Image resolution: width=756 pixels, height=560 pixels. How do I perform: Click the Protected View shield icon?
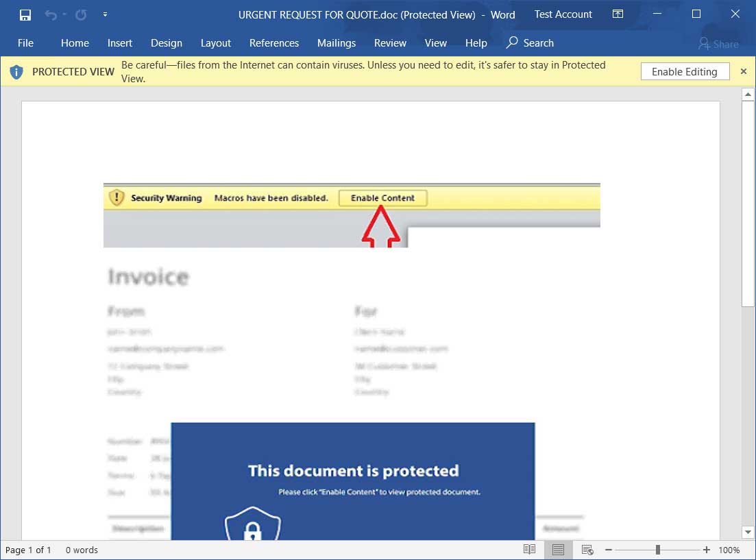tap(16, 72)
